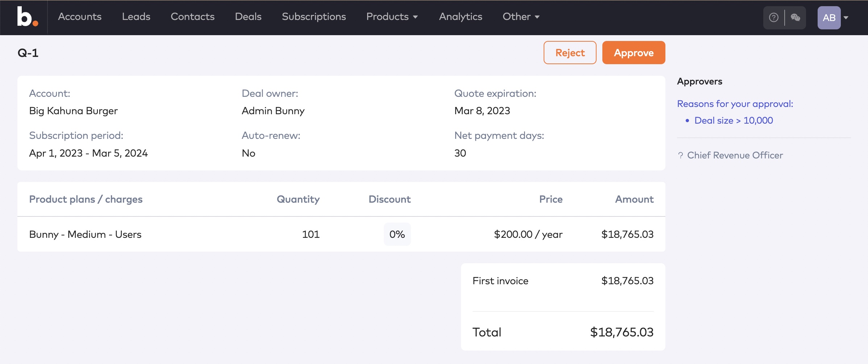Click the 'First invoice' label
Screen dimensions: 868x364
[x=501, y=281]
